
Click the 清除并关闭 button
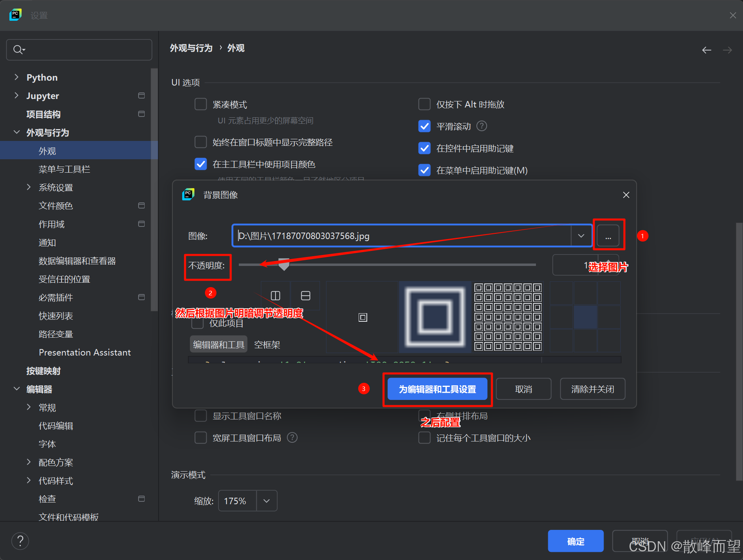[592, 389]
